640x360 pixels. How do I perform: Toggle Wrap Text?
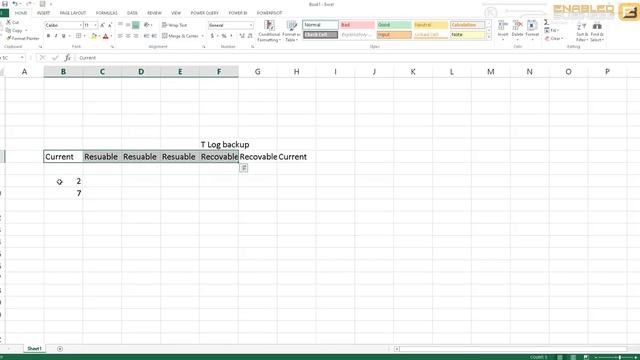pyautogui.click(x=174, y=25)
